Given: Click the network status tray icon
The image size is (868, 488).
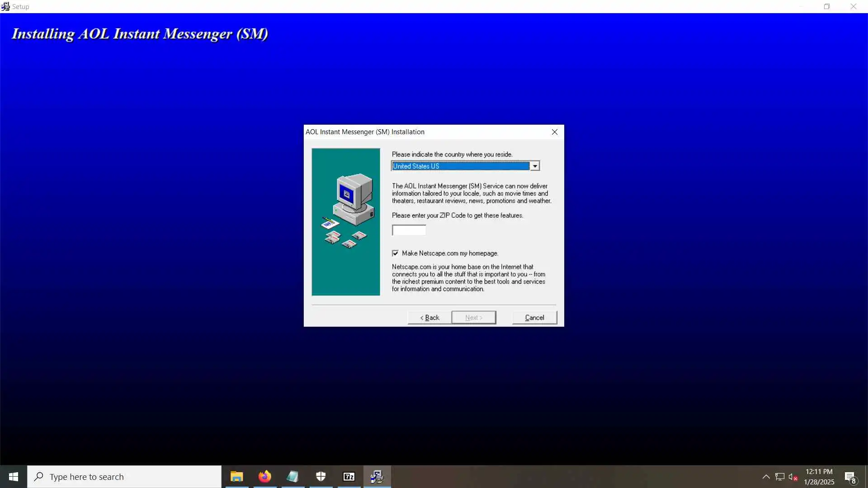Looking at the screenshot, I should pyautogui.click(x=779, y=477).
